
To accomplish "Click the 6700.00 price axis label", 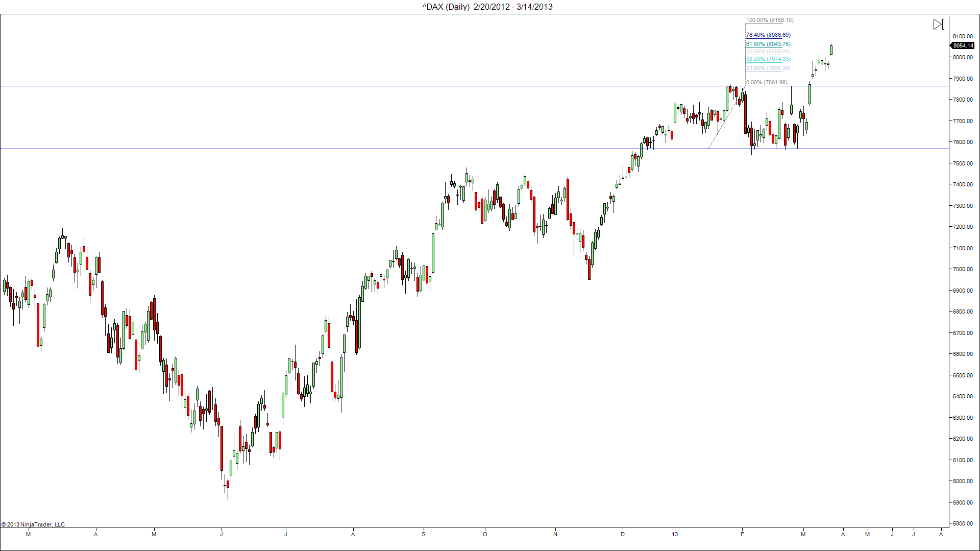I will [963, 333].
